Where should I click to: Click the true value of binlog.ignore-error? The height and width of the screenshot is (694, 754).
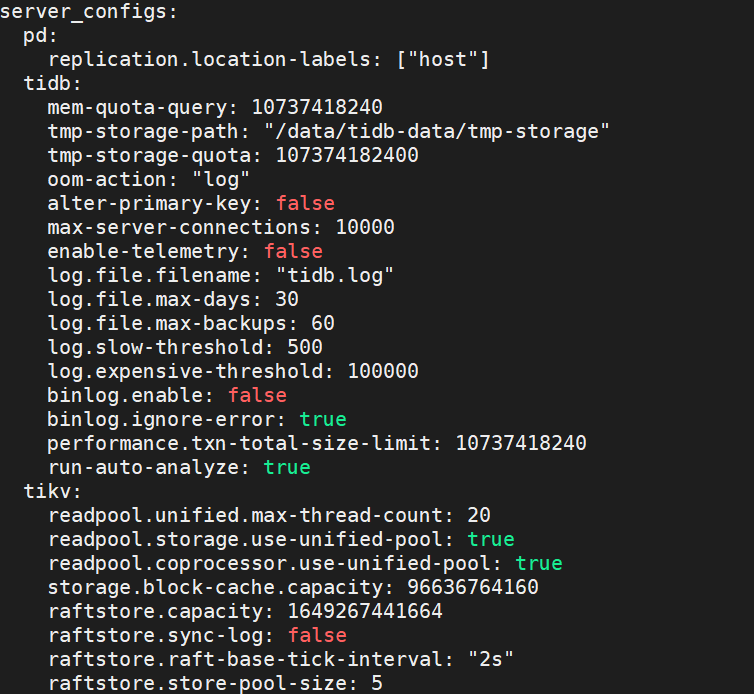point(323,419)
